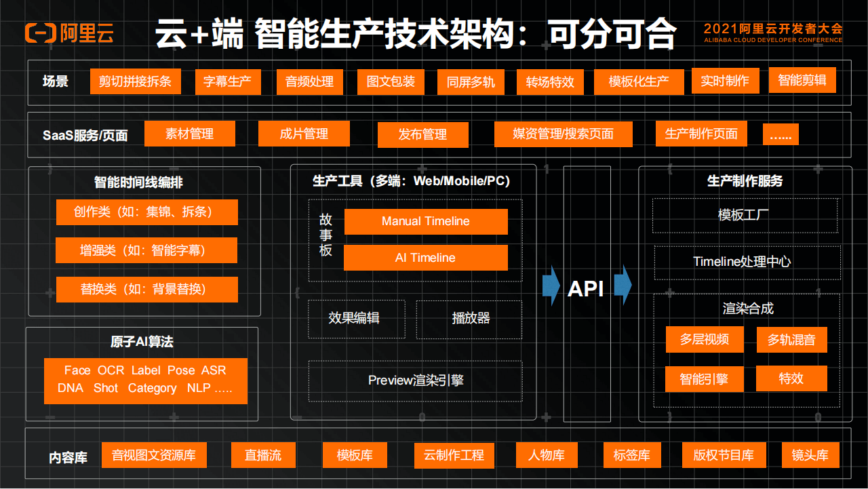Select 创作类（如：集锦、拆条） box
This screenshot has height=489, width=868.
click(147, 212)
